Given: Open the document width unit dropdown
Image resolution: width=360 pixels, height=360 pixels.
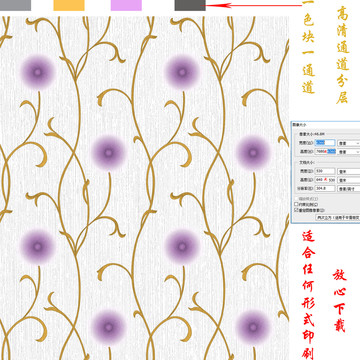Looking at the screenshot, I should pos(349,171).
